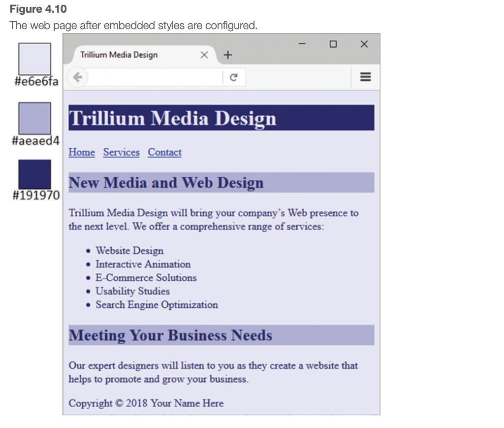Select the bullet next to Website Design
Viewport: 504px width, 428px height.
click(x=89, y=251)
